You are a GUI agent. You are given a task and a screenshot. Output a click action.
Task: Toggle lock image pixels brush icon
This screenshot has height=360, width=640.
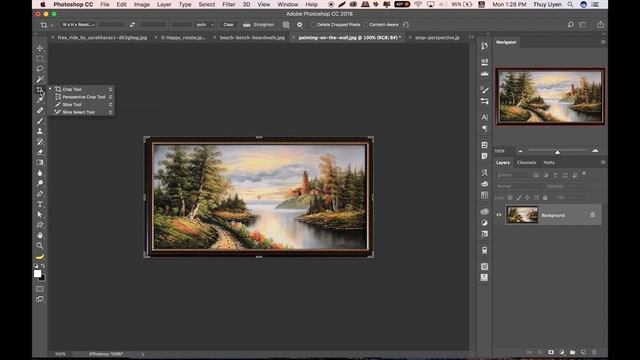tap(519, 198)
